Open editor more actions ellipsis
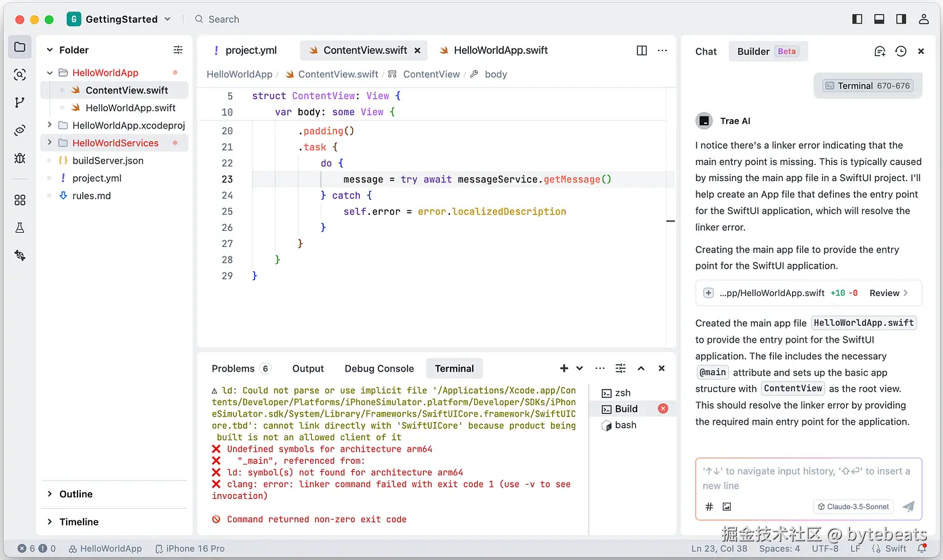 click(x=662, y=50)
